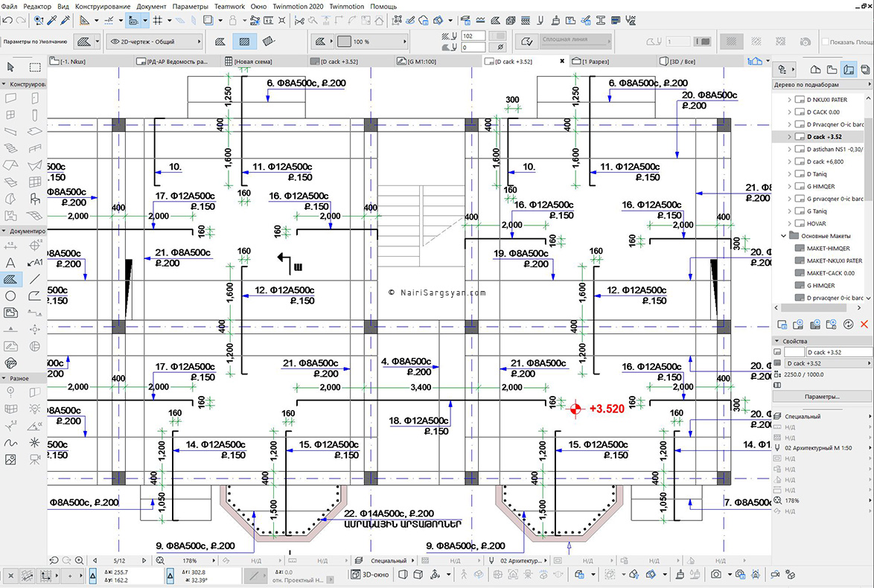Toggle the grid snap icon in toolbar

(x=158, y=21)
